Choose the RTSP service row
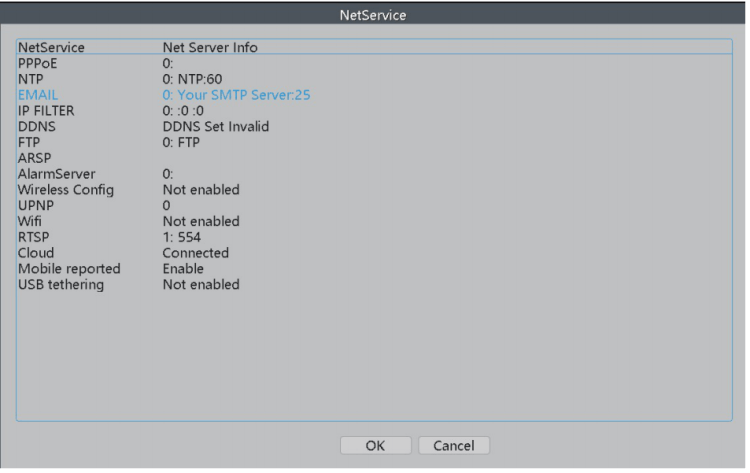750x473 pixels. 34,237
